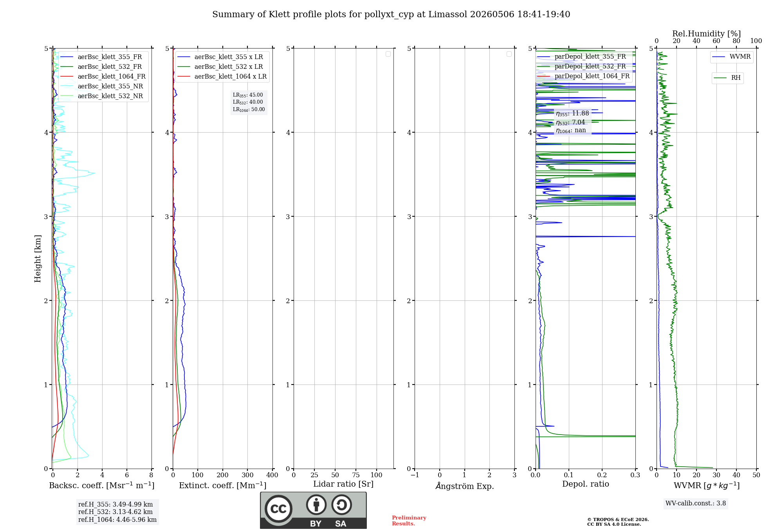Select legend entry aerBsc_klett_1064_FR

(103, 77)
